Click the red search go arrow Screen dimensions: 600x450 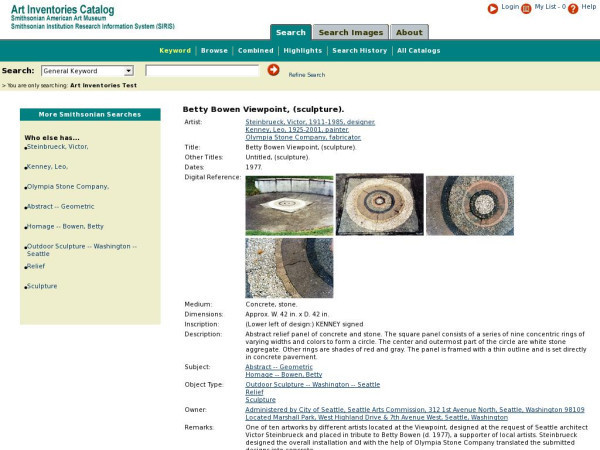[x=273, y=70]
